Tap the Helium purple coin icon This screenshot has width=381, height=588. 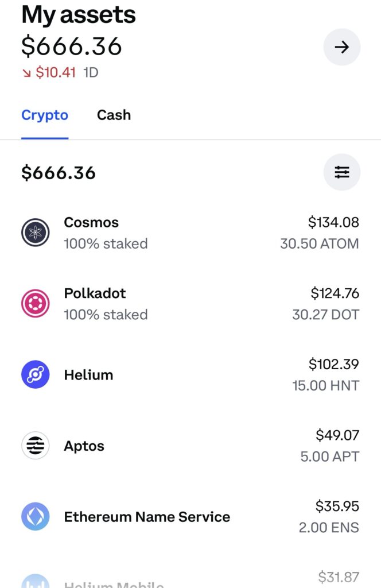click(35, 374)
